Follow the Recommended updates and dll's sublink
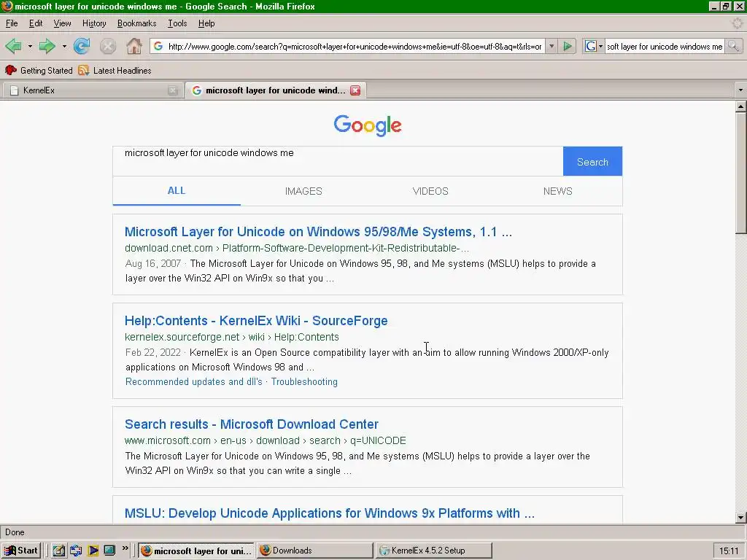 (x=193, y=382)
